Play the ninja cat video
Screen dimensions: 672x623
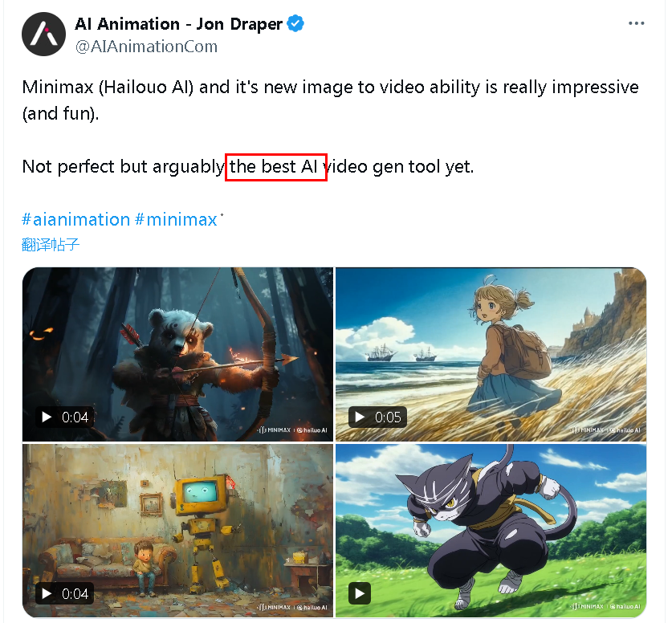click(360, 593)
